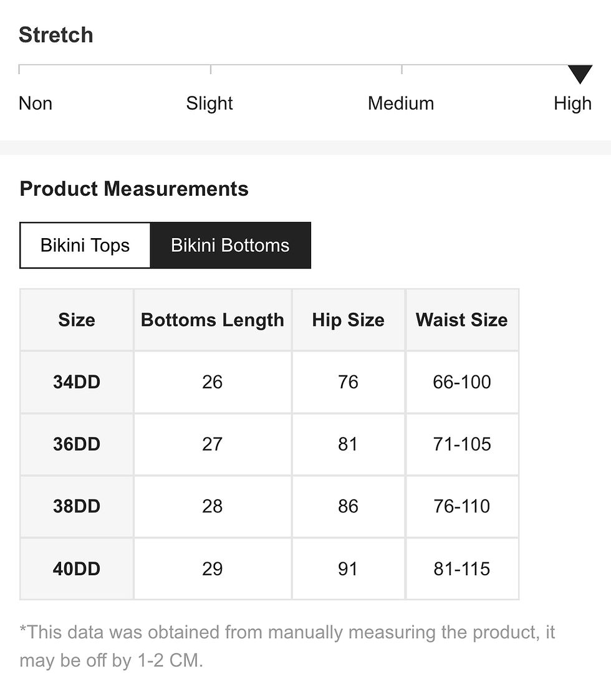The image size is (611, 700).
Task: Click the Product Measurements heading
Action: coord(134,188)
